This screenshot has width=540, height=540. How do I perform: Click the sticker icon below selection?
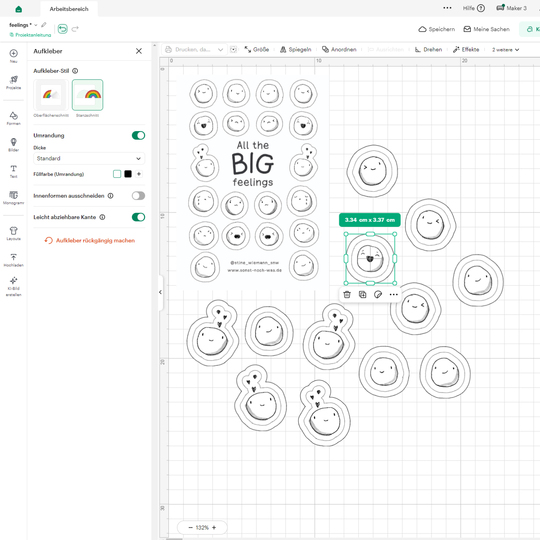(x=378, y=294)
